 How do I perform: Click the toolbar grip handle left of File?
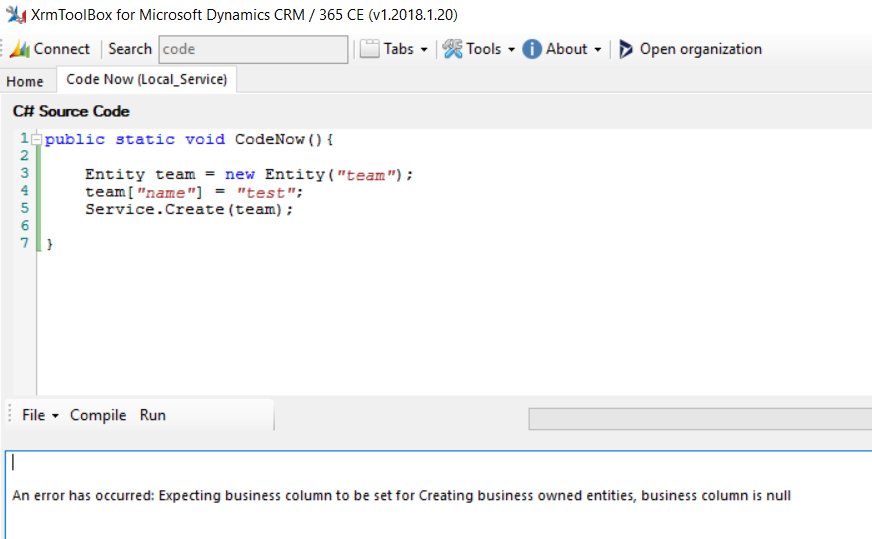[x=9, y=413]
